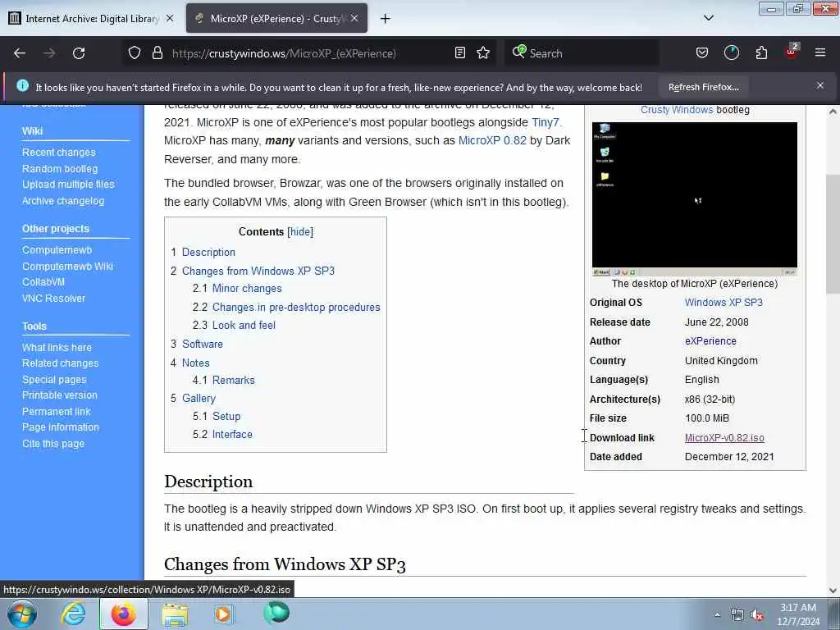Open the MicroXP 0.82 article link
Image resolution: width=840 pixels, height=630 pixels.
tap(492, 140)
